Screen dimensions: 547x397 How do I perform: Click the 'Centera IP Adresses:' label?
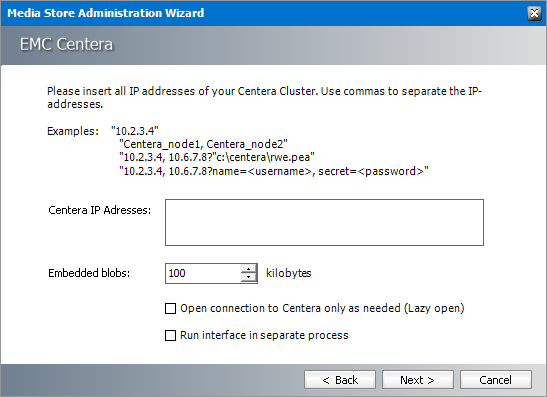[x=99, y=210]
